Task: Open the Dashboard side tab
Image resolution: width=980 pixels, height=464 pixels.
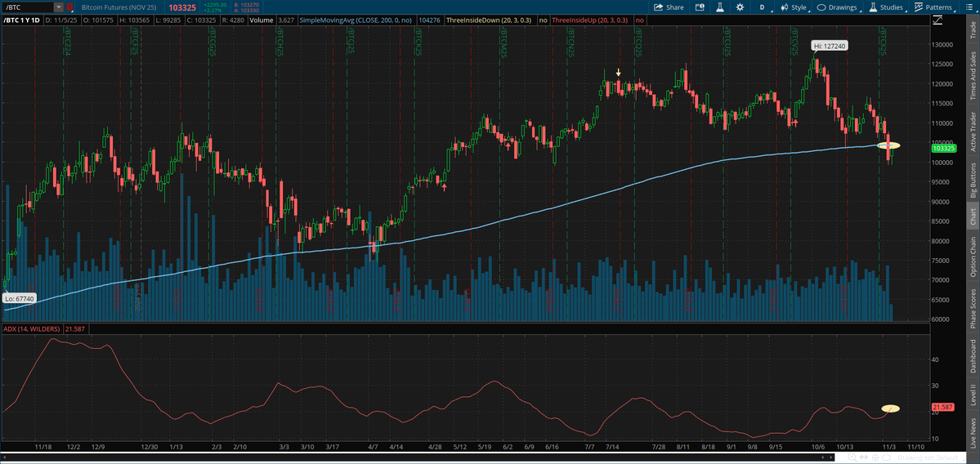Action: pos(973,357)
